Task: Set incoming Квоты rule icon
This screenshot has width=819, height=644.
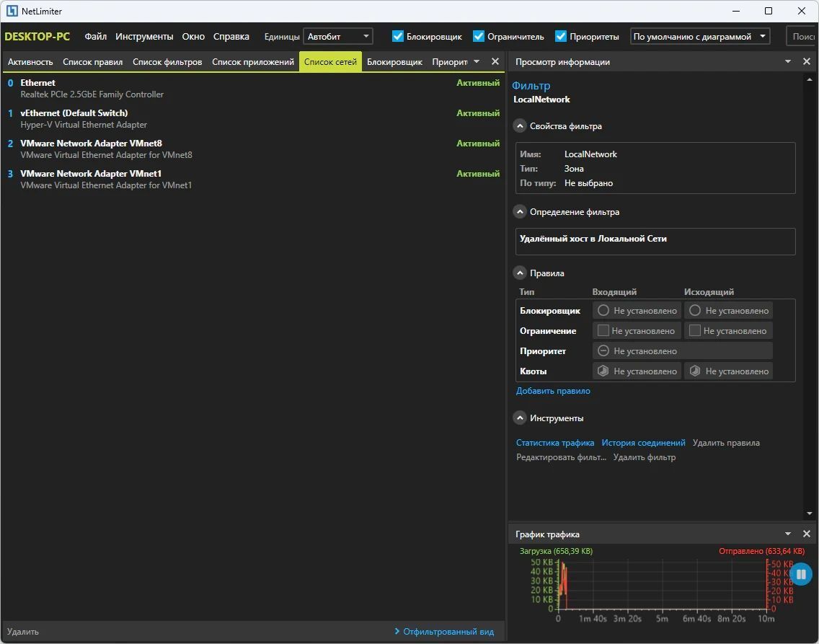Action: 603,371
